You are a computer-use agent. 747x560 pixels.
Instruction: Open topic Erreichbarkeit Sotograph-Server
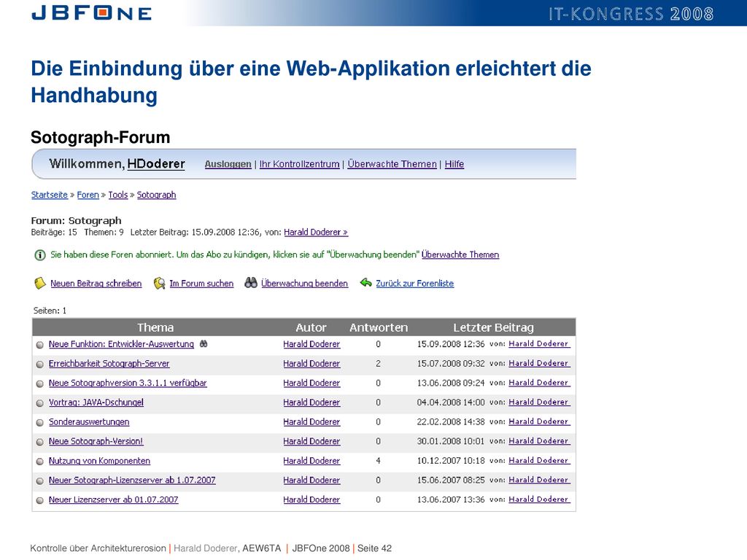[x=109, y=364]
